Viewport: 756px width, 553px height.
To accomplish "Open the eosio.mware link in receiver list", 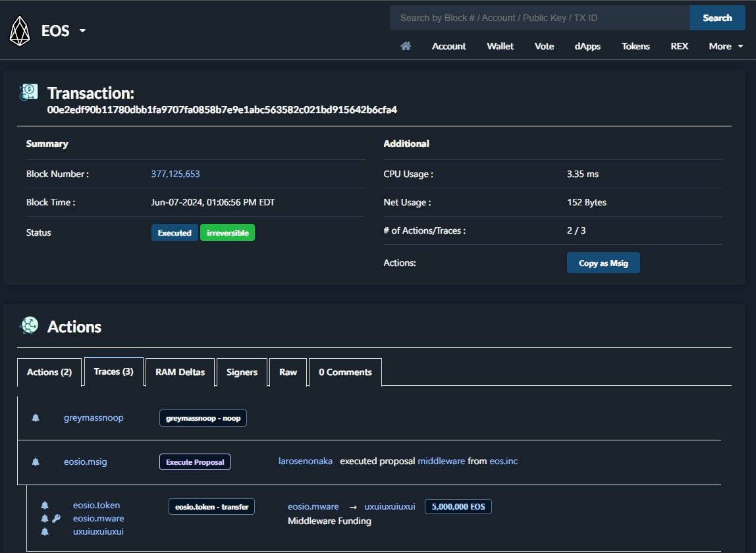I will (98, 518).
